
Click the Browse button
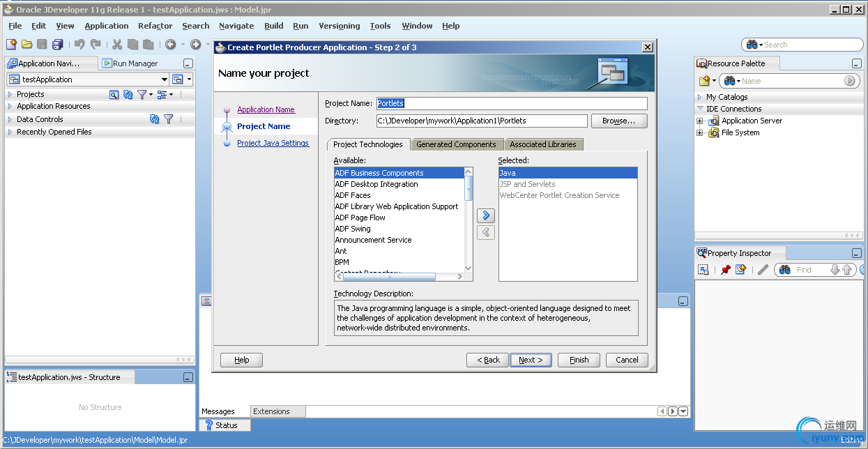(619, 121)
